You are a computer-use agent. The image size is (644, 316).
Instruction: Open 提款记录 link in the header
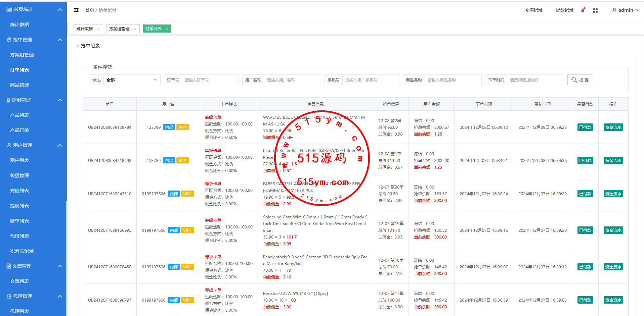point(564,10)
